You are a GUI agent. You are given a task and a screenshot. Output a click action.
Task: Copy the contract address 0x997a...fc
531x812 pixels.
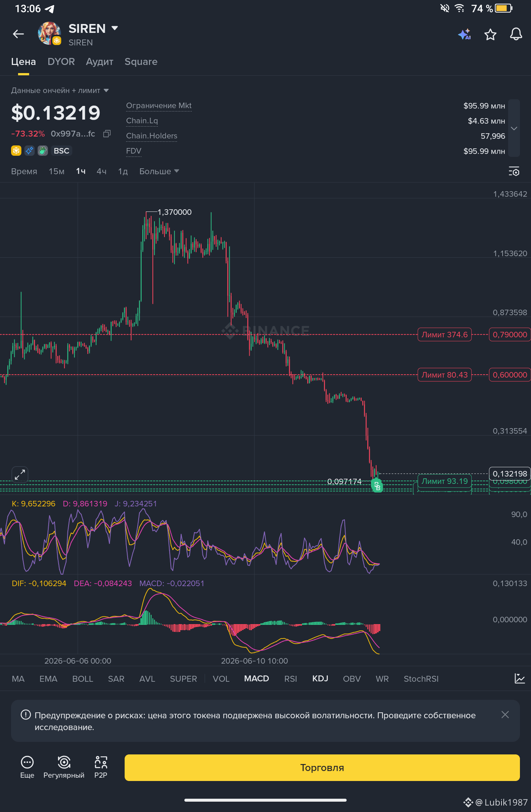107,134
